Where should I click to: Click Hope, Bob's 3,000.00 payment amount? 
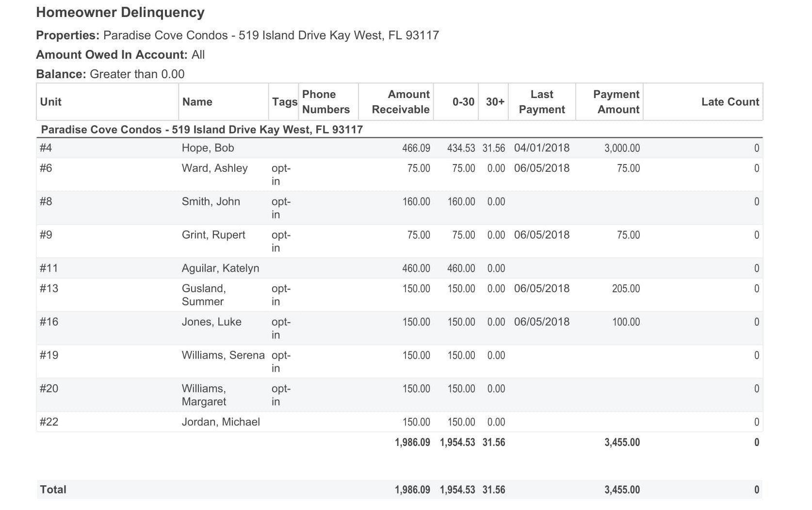(x=621, y=148)
